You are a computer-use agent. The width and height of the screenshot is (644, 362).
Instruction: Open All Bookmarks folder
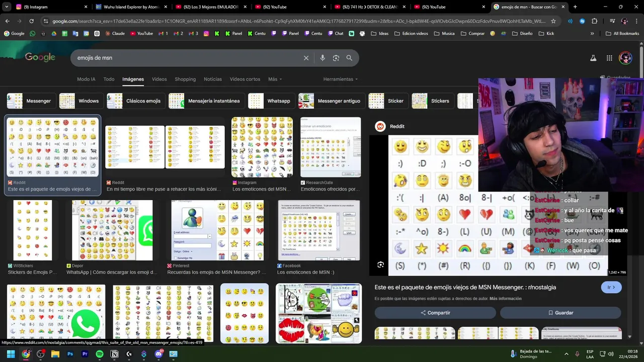tap(622, 33)
